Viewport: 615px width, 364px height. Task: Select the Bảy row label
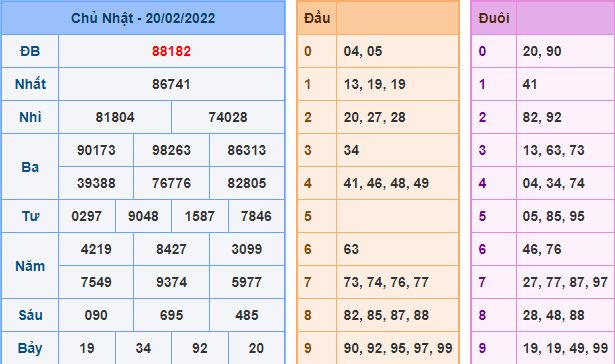pyautogui.click(x=30, y=348)
